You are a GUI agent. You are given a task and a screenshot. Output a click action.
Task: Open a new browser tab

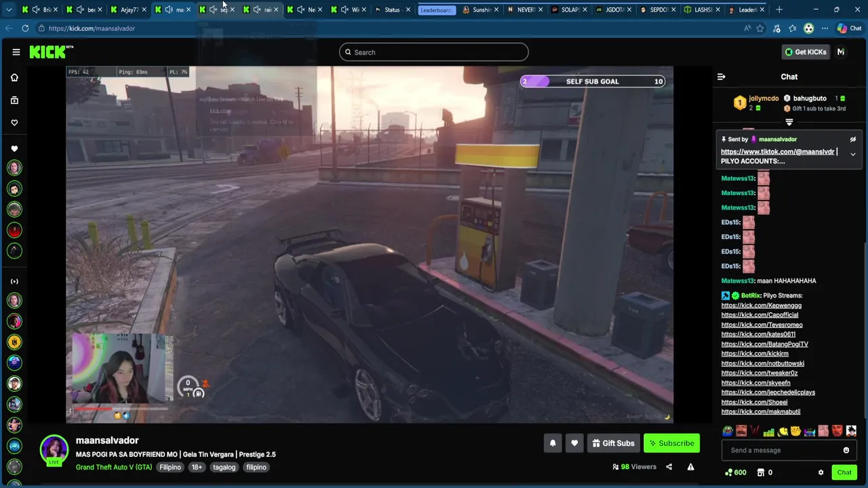point(779,9)
